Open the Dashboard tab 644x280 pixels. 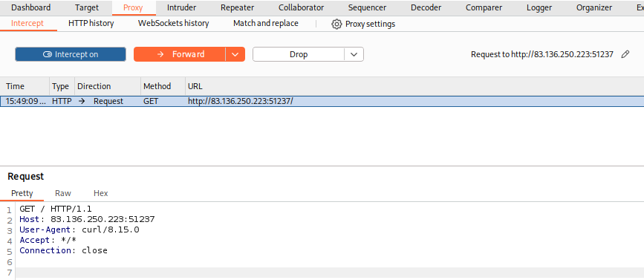click(x=30, y=7)
